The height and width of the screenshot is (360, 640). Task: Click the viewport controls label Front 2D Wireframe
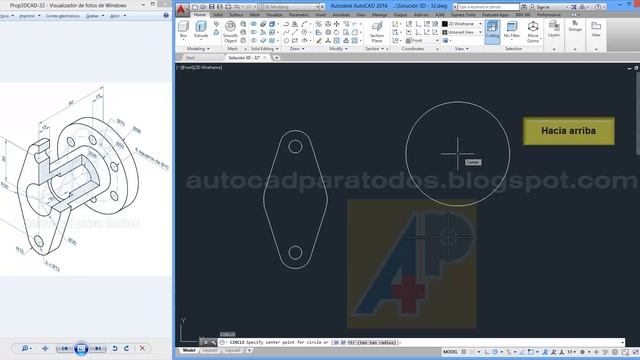click(199, 67)
